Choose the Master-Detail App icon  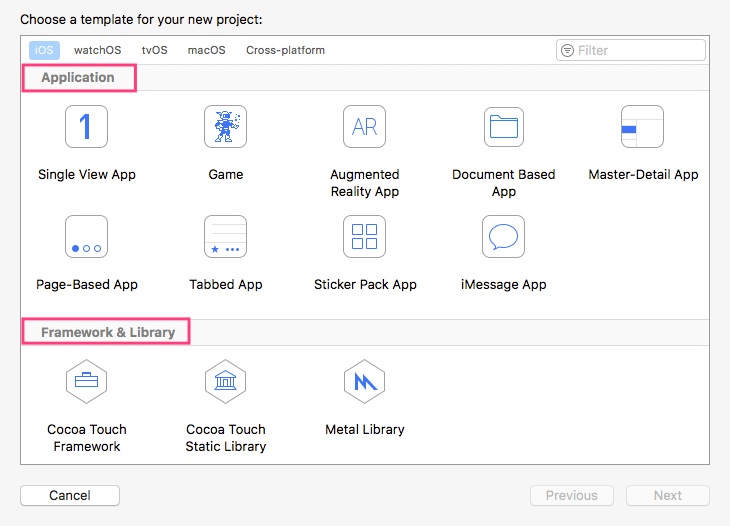[x=642, y=127]
